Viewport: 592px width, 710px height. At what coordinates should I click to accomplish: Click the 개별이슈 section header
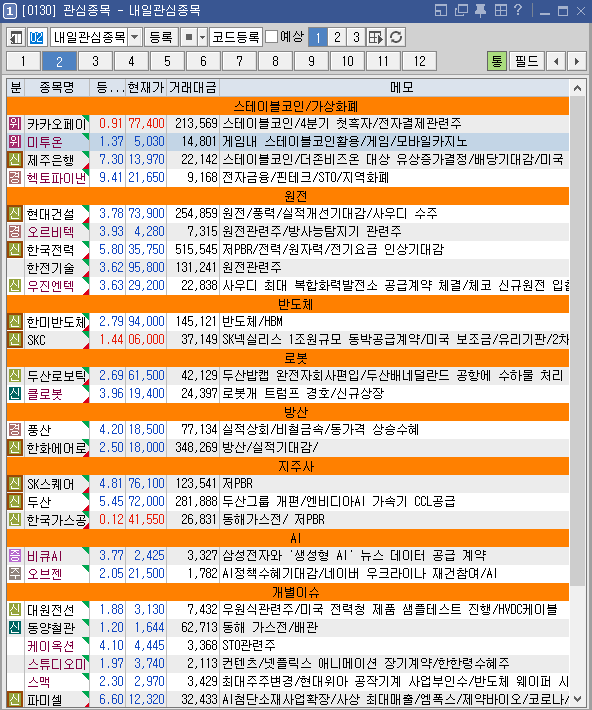[x=288, y=592]
